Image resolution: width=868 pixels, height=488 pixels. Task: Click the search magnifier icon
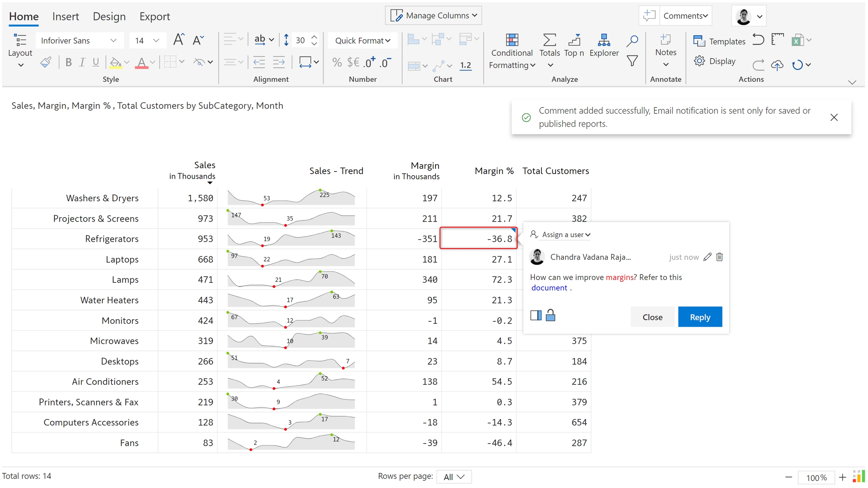coord(632,41)
